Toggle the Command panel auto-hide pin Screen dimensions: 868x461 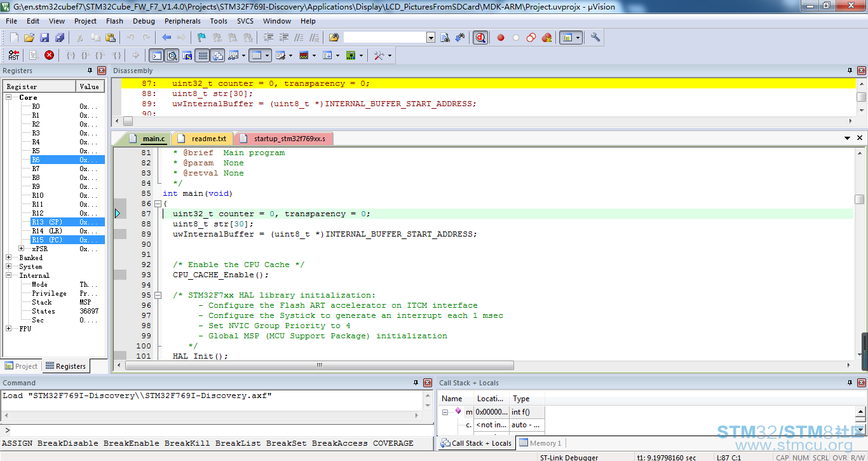pyautogui.click(x=416, y=383)
